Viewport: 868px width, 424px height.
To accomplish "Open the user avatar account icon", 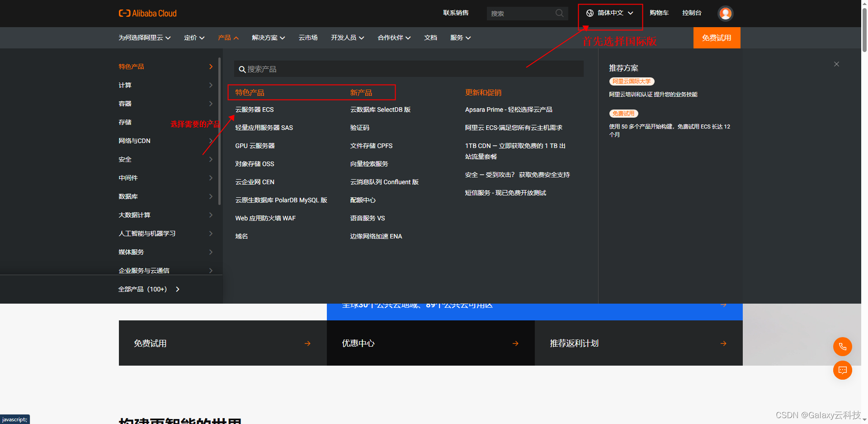I will (725, 14).
